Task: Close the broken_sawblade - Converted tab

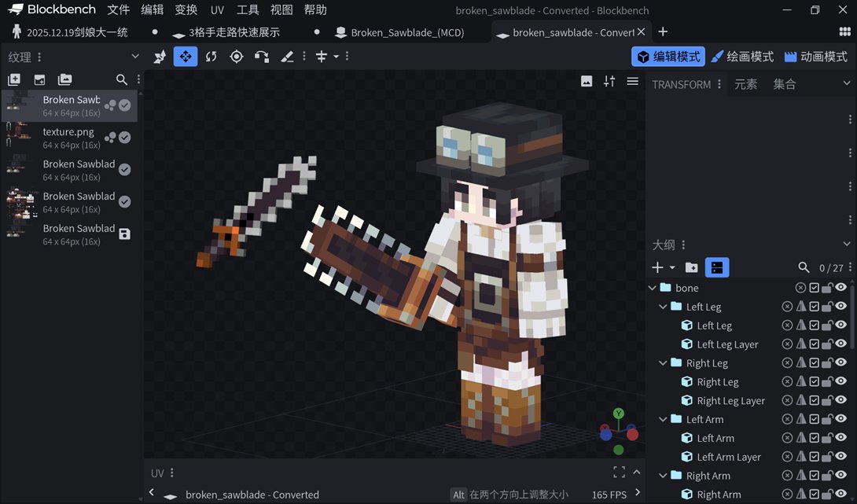Action: pos(641,31)
